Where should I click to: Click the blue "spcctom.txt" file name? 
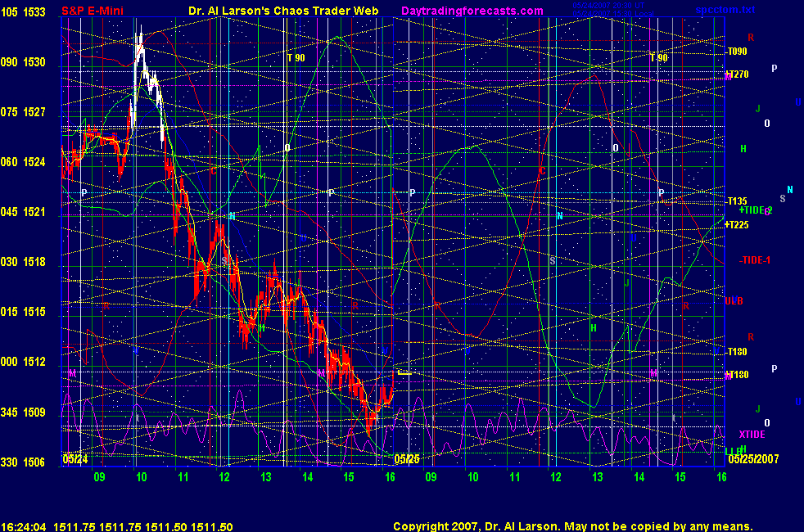[x=725, y=10]
